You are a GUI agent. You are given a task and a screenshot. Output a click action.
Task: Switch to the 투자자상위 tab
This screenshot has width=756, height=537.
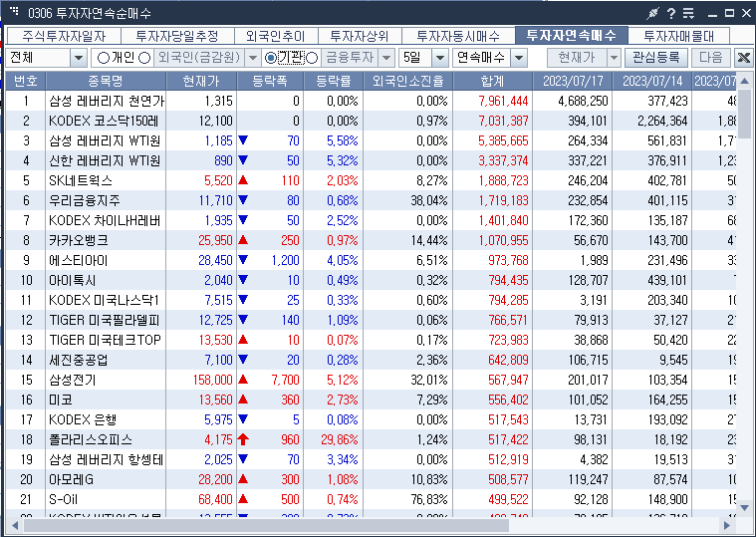[x=360, y=36]
